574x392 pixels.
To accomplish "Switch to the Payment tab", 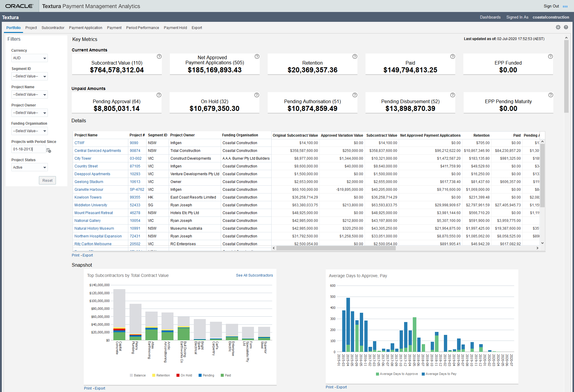I will click(x=114, y=28).
